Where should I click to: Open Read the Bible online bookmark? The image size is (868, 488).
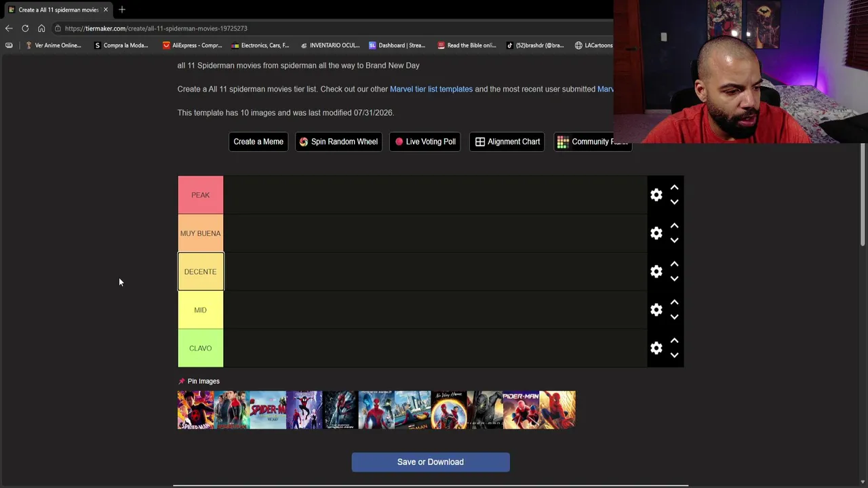point(467,45)
